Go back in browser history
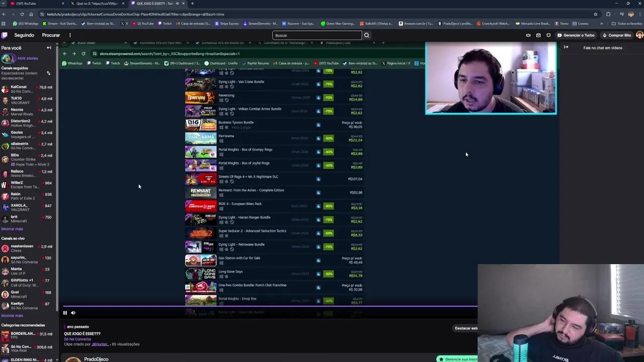Image resolution: width=644 pixels, height=362 pixels. point(5,14)
